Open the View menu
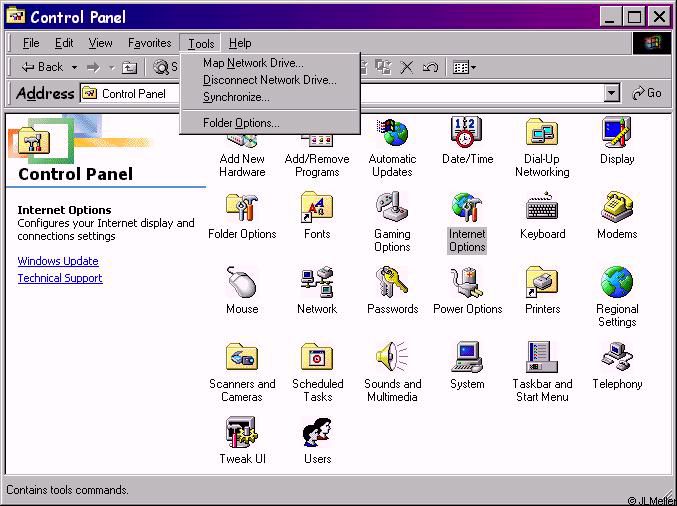Image resolution: width=677 pixels, height=506 pixels. click(x=100, y=43)
